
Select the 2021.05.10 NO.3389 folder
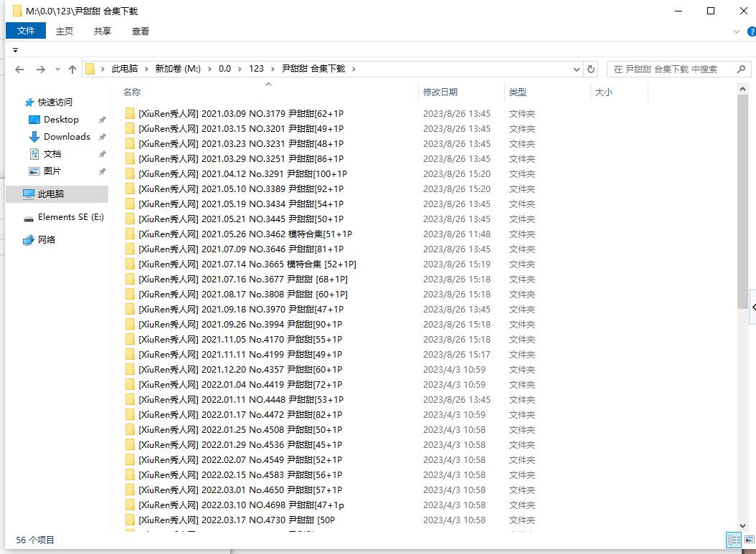[241, 188]
